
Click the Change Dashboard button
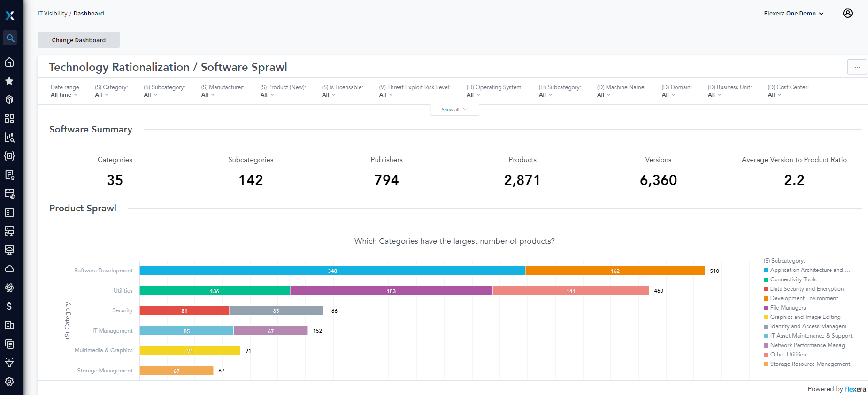coord(79,40)
